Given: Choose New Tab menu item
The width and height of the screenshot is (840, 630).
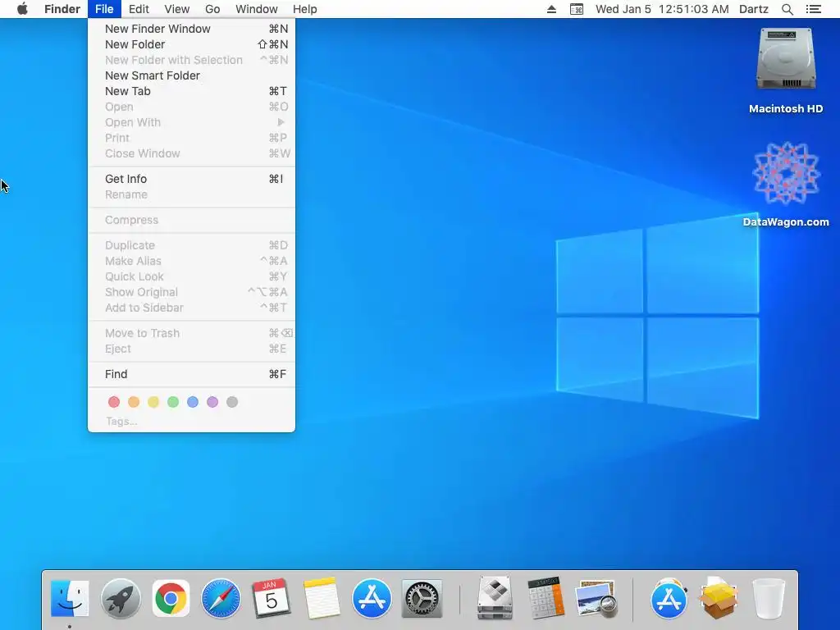Looking at the screenshot, I should (x=191, y=91).
